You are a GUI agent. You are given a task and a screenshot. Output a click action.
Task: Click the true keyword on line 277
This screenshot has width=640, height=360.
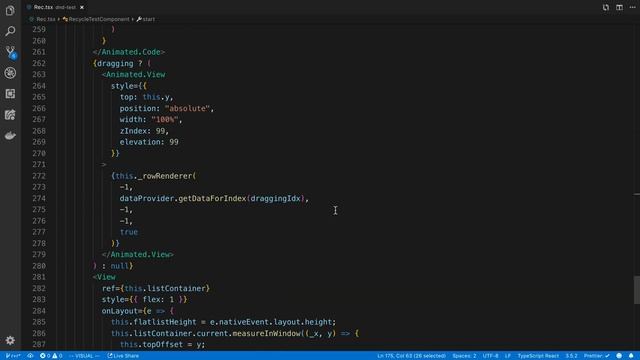point(129,232)
